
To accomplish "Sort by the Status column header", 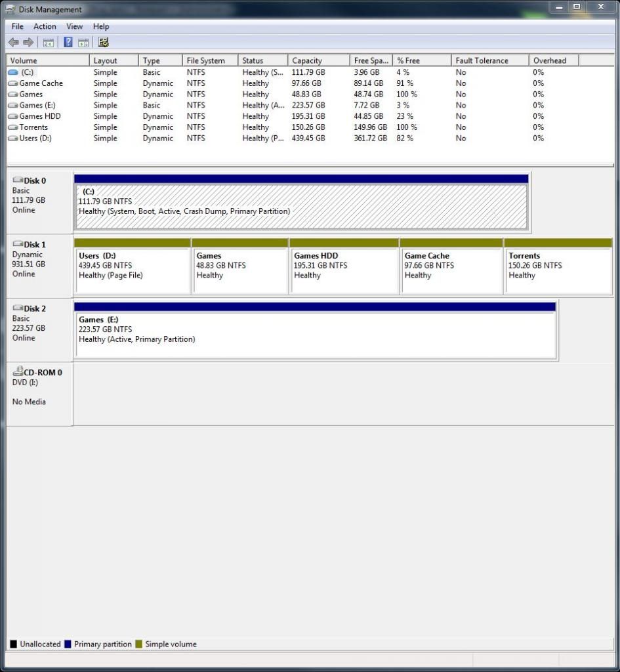I will pos(263,60).
